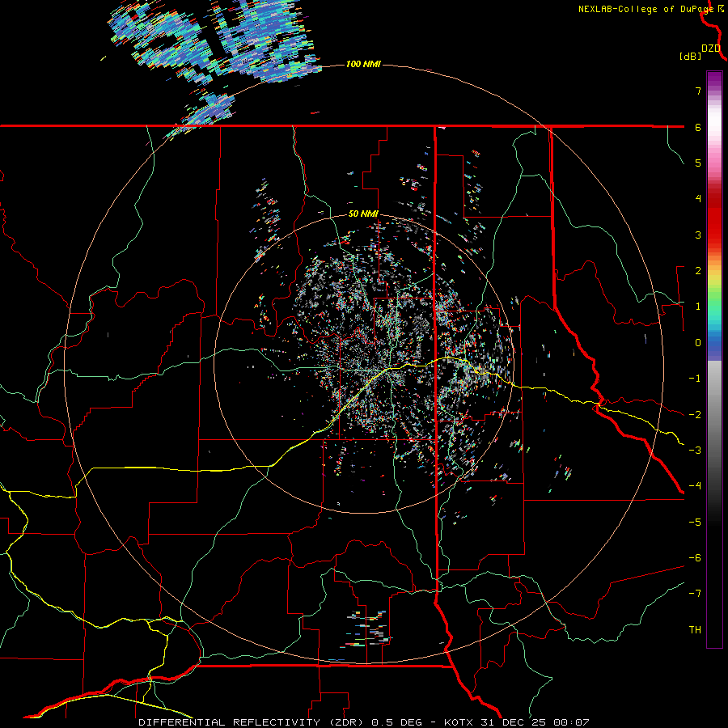Image resolution: width=728 pixels, height=728 pixels.
Task: Click the NEXLAB-College of DuPage credit text
Action: pyautogui.click(x=645, y=9)
